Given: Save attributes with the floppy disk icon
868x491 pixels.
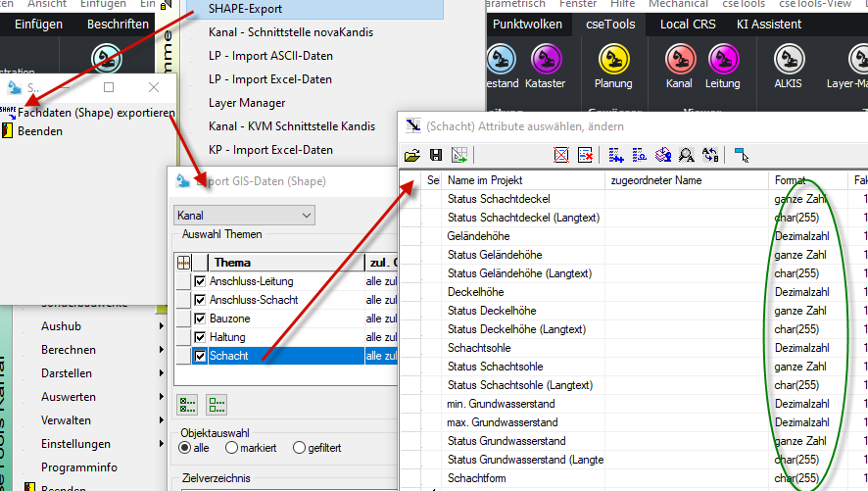Looking at the screenshot, I should coord(435,155).
